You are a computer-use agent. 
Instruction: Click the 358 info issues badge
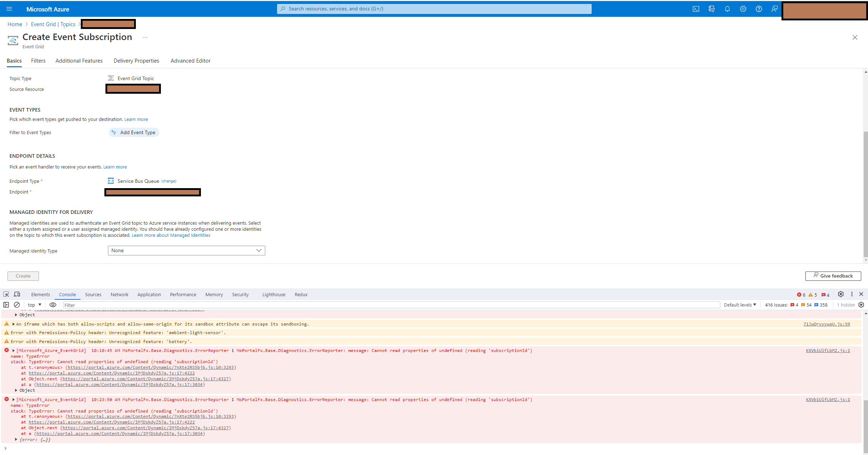coord(821,305)
